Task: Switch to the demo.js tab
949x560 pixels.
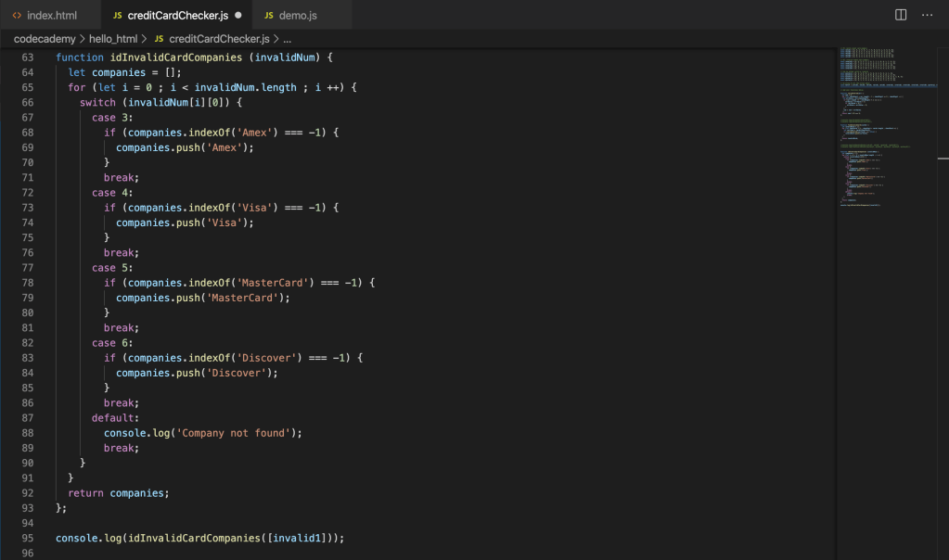Action: point(297,16)
